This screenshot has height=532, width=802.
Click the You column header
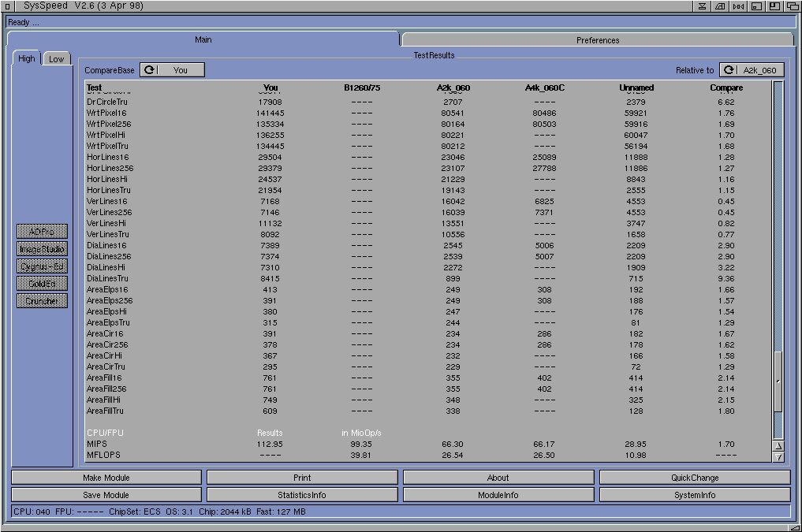coord(270,87)
